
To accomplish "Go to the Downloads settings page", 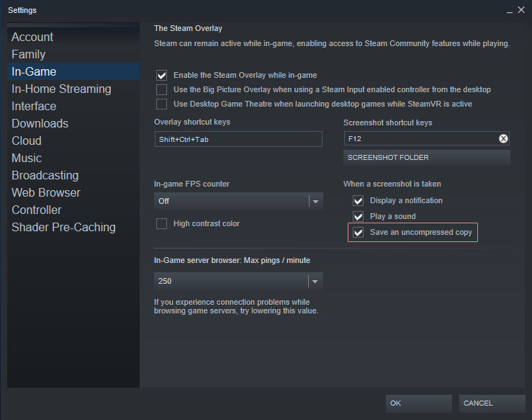I will (40, 124).
